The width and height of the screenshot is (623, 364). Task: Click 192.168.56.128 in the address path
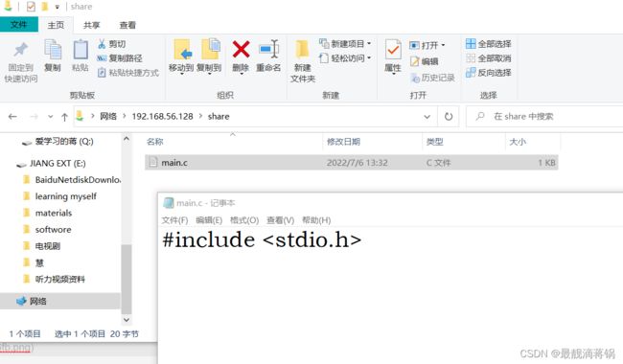[x=162, y=116]
